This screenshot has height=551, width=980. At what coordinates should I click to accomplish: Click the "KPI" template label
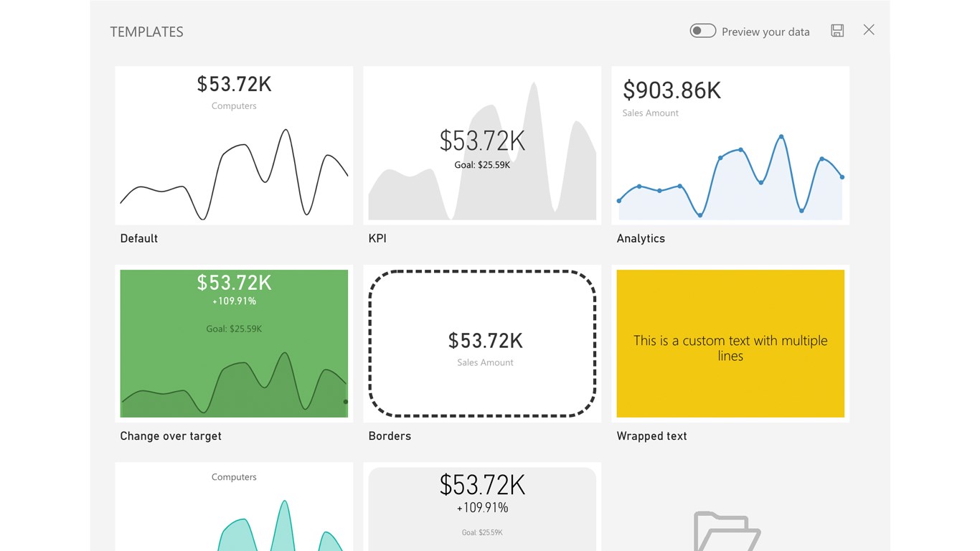(377, 238)
